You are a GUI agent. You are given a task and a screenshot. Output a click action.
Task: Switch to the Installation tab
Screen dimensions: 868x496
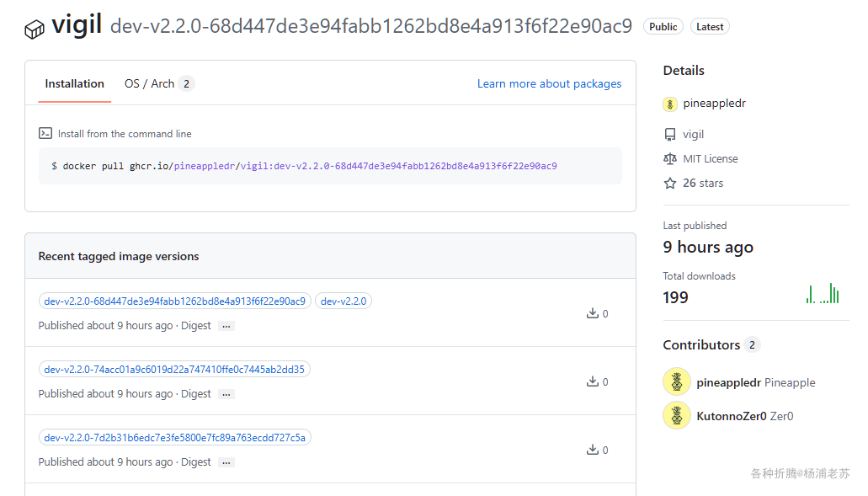coord(74,83)
